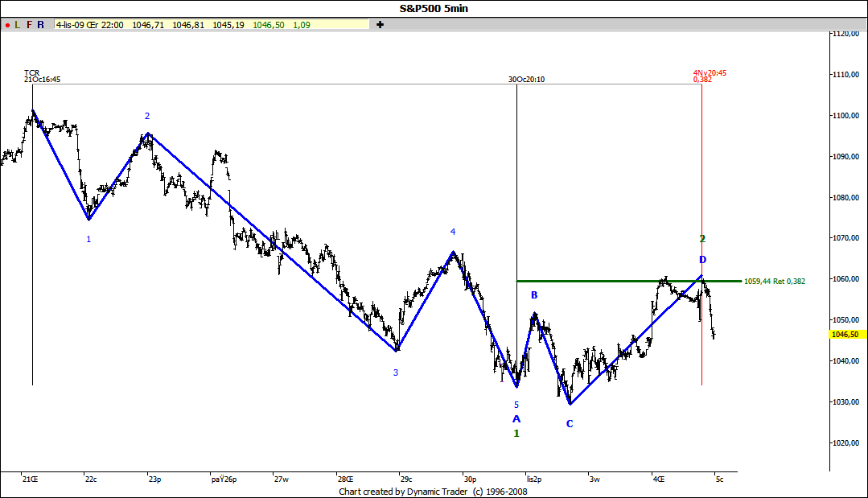Image resolution: width=868 pixels, height=498 pixels.
Task: Select the 30Oc20:10 time marker label
Action: (526, 79)
